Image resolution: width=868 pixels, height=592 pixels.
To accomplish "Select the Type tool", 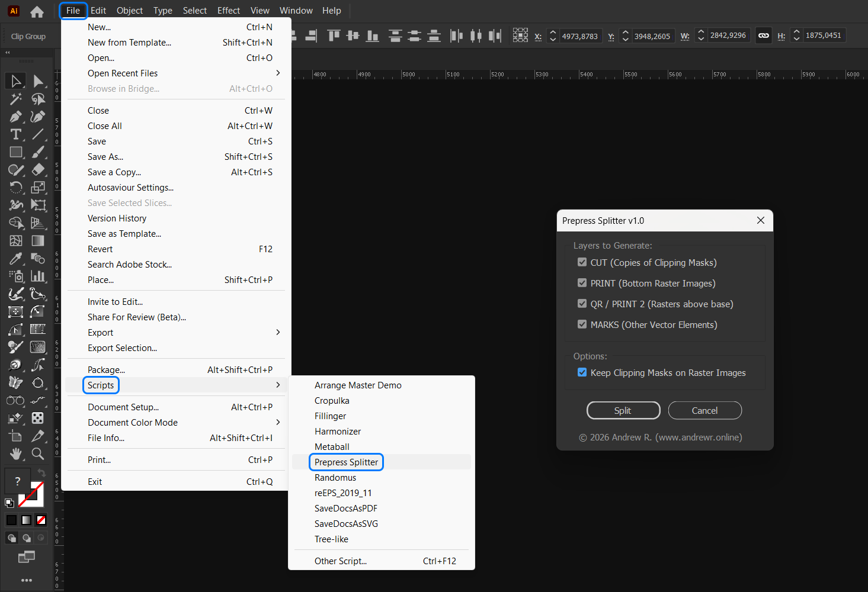I will [16, 134].
